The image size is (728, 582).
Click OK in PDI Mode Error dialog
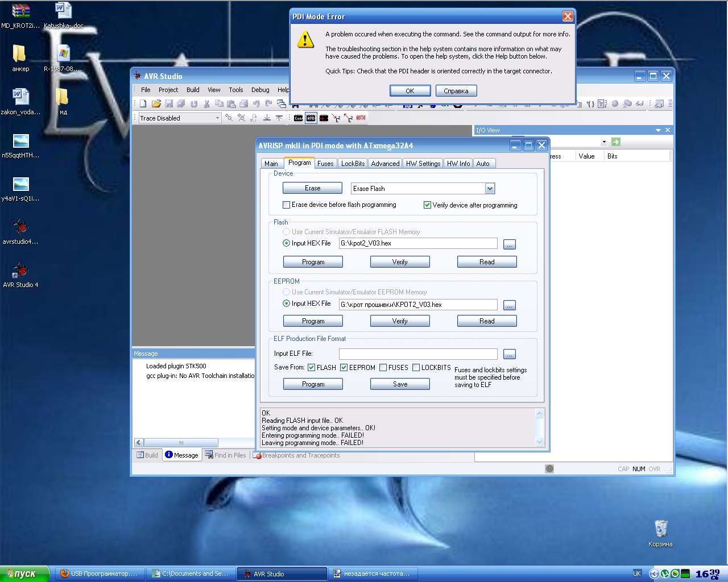tap(410, 91)
